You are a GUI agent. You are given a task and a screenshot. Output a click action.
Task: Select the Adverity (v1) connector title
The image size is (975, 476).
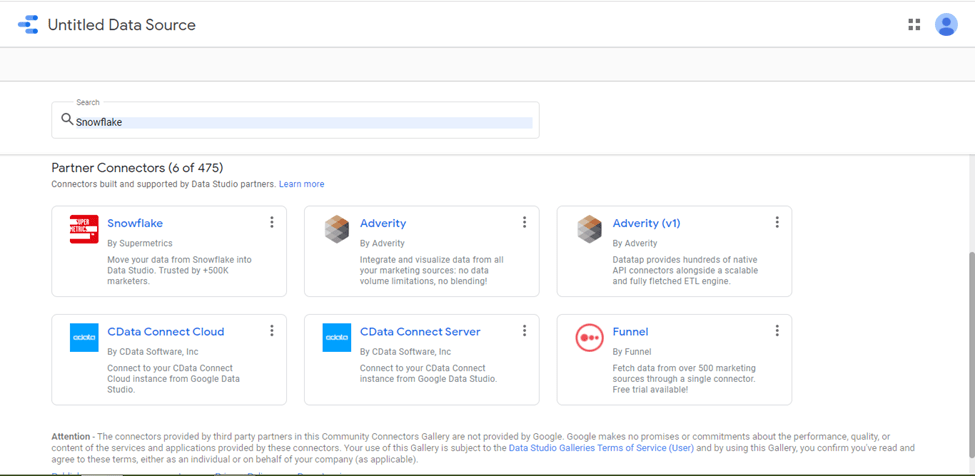click(647, 223)
